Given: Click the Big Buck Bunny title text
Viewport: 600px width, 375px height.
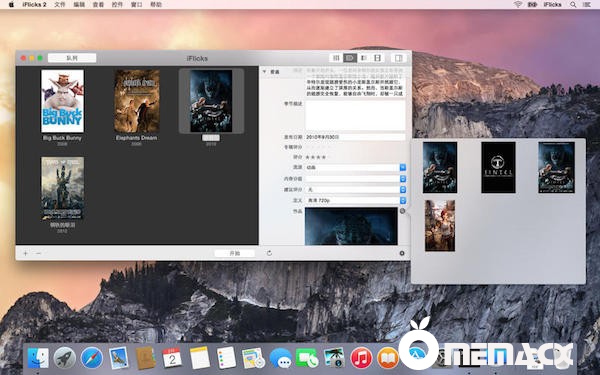Looking at the screenshot, I should click(x=62, y=138).
